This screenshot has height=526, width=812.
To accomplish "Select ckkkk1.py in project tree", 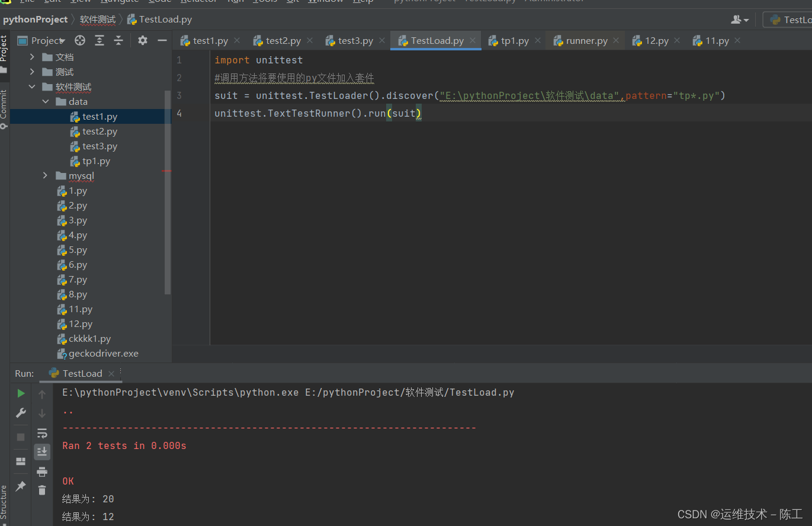I will pos(91,339).
